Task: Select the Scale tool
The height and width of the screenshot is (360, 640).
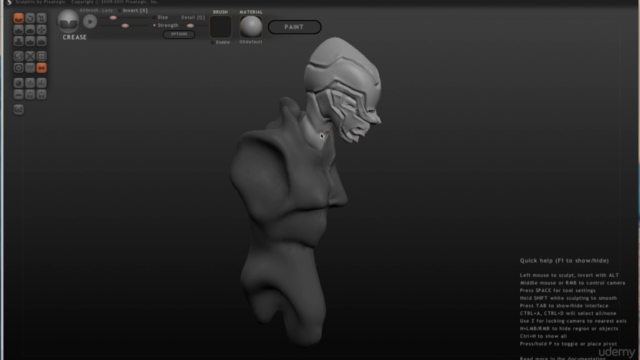Action: [x=41, y=18]
